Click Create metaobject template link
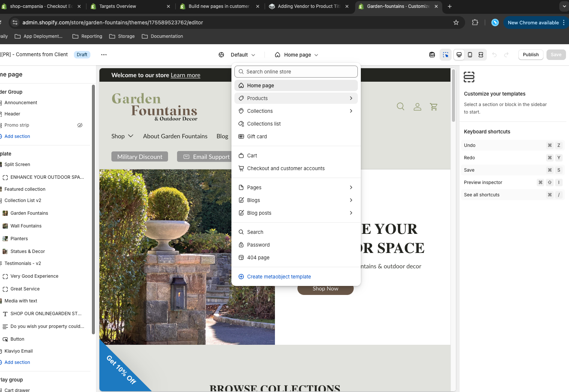Image resolution: width=569 pixels, height=392 pixels. tap(279, 277)
